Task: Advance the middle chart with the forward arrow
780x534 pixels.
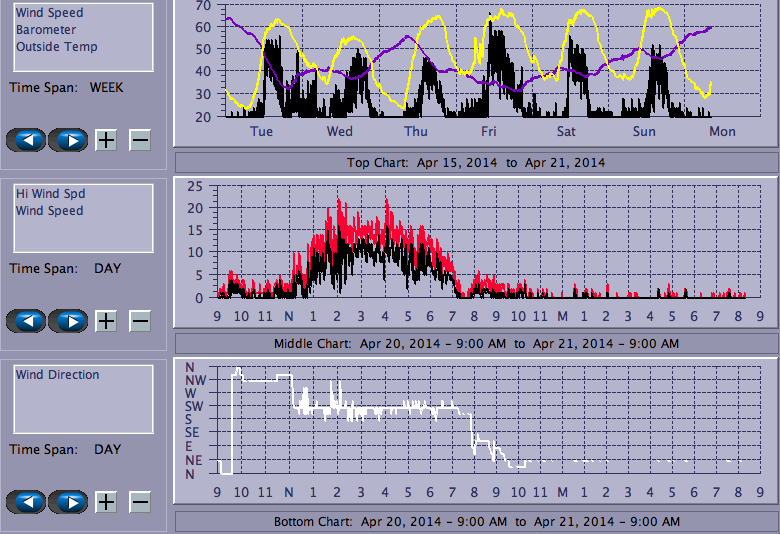Action: 68,321
